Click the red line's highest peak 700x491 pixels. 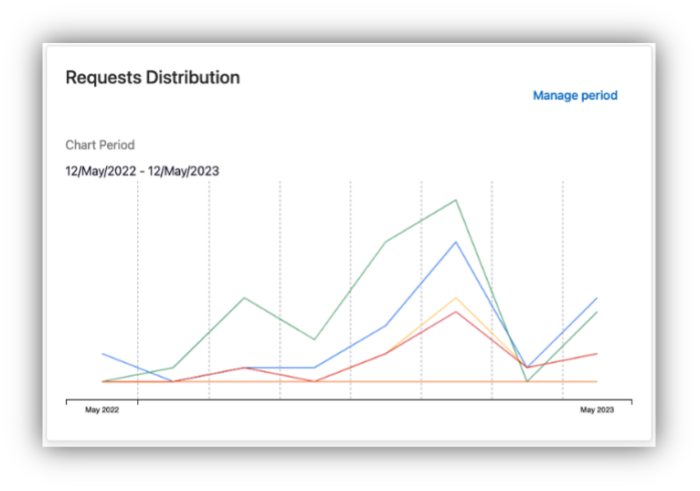tap(456, 312)
